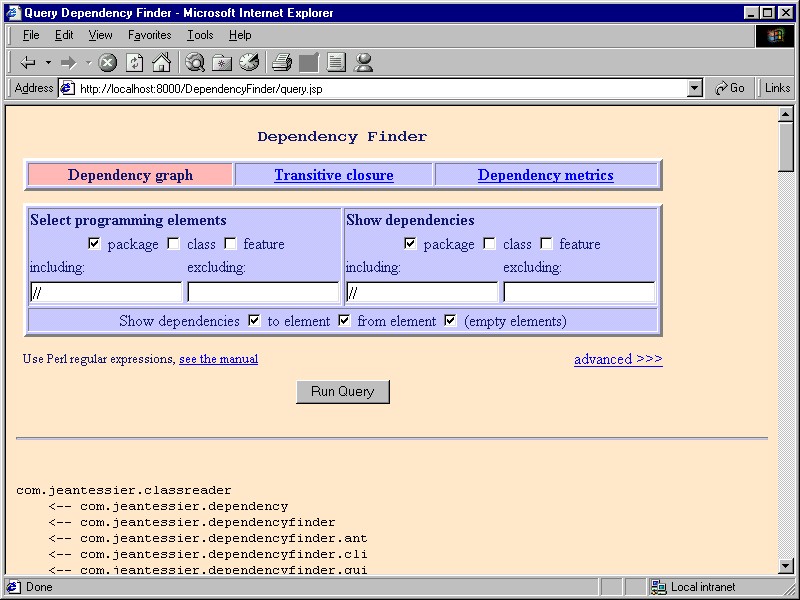Open the Tools menu
The width and height of the screenshot is (800, 600).
[x=200, y=35]
